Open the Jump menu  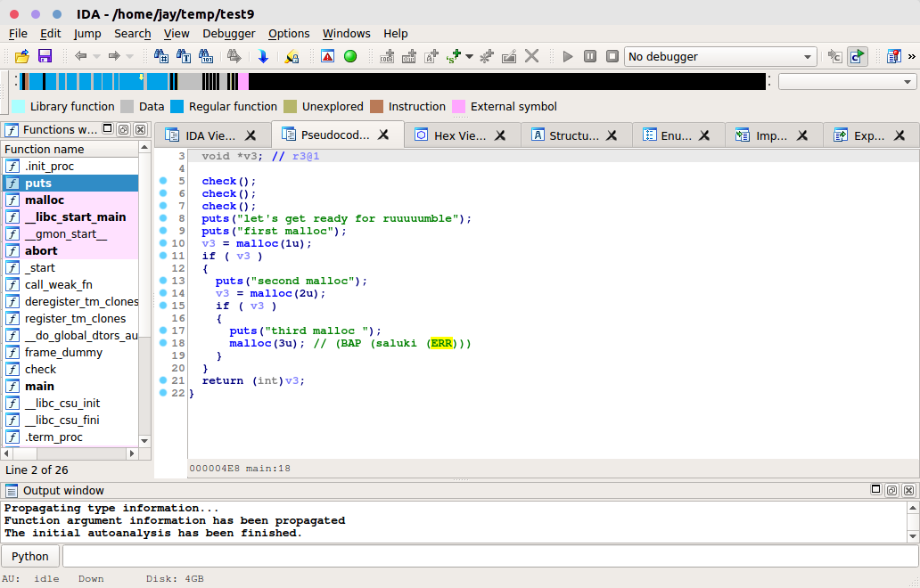coord(86,34)
